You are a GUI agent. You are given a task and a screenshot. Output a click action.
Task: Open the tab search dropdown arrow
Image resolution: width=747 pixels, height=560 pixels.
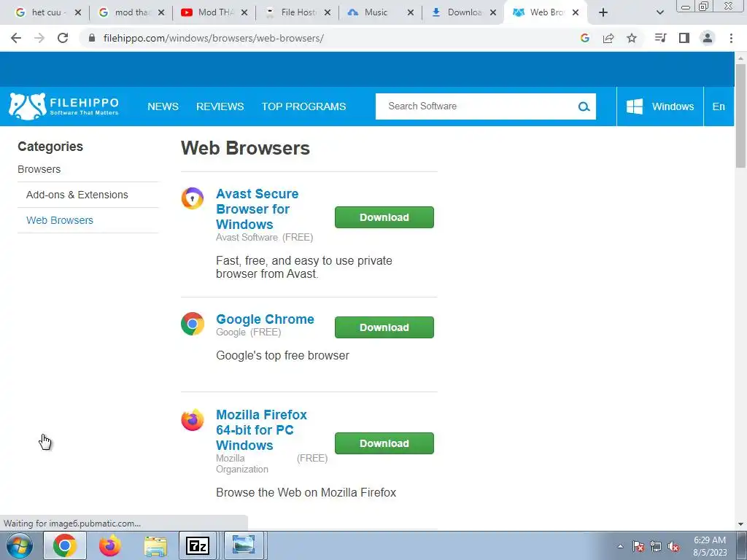(659, 12)
